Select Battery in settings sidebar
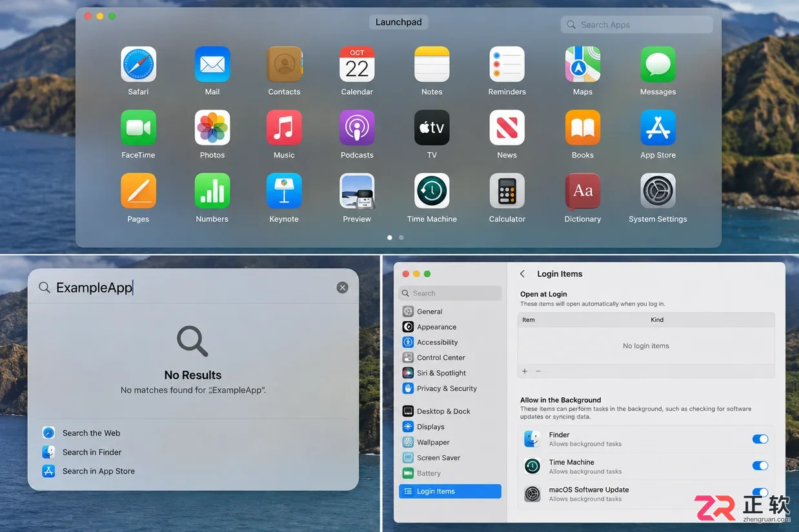 [x=450, y=473]
